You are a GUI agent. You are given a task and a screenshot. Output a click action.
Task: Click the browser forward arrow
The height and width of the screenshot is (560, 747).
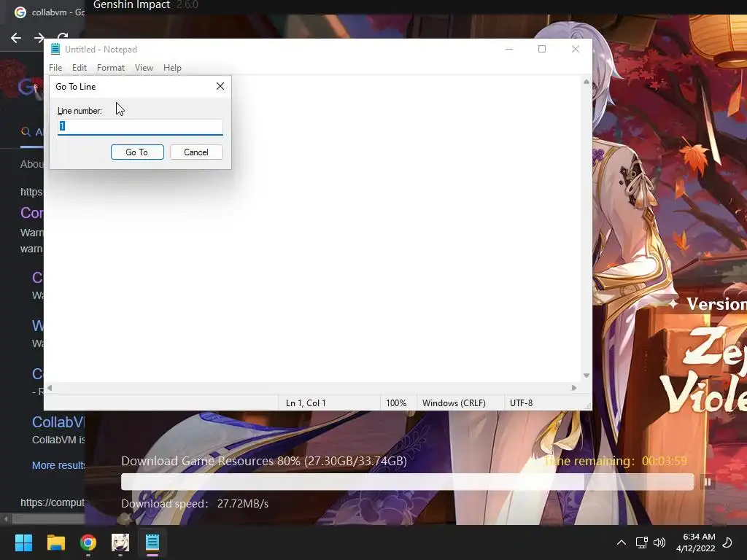[x=39, y=38]
